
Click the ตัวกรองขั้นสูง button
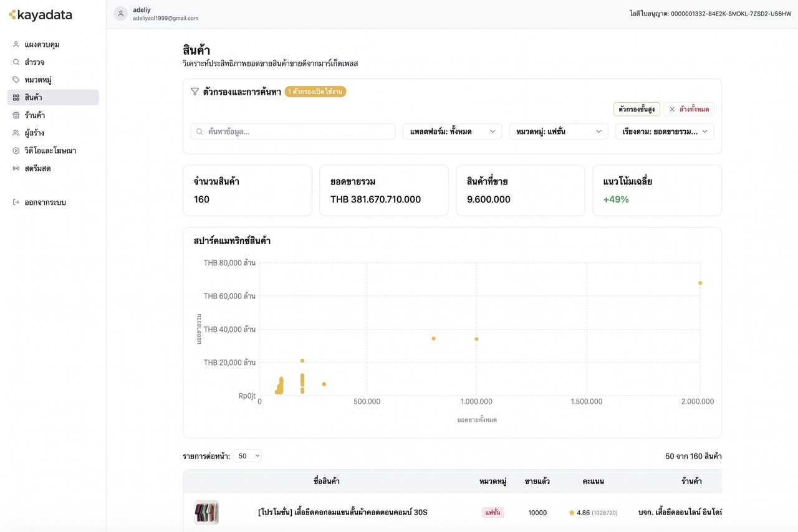[x=637, y=109]
